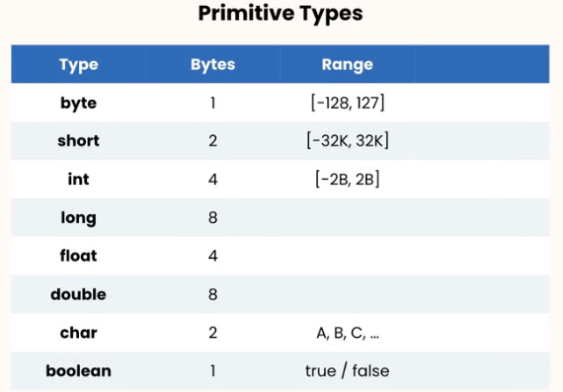Click the bytes value 8 for double
Screen dimensions: 563x392
pos(213,294)
